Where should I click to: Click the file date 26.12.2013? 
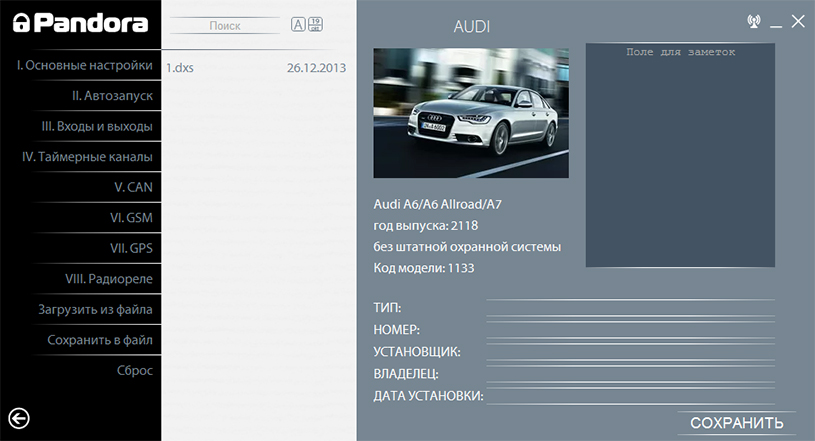point(316,68)
